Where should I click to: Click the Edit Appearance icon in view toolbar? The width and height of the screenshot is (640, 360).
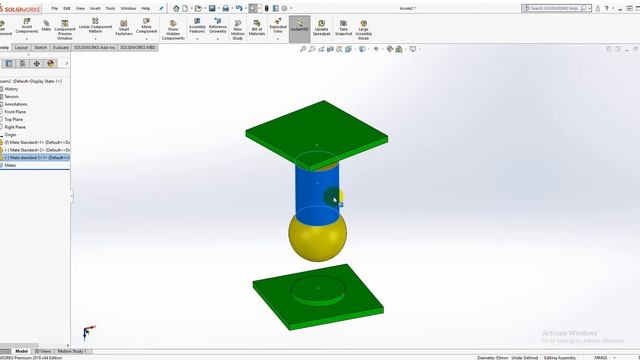click(390, 49)
